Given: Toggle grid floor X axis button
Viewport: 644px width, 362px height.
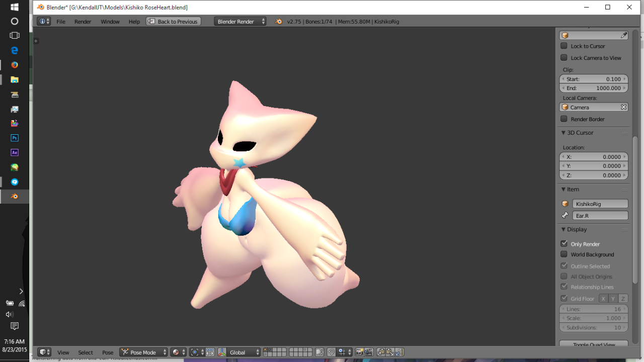Looking at the screenshot, I should [x=603, y=299].
